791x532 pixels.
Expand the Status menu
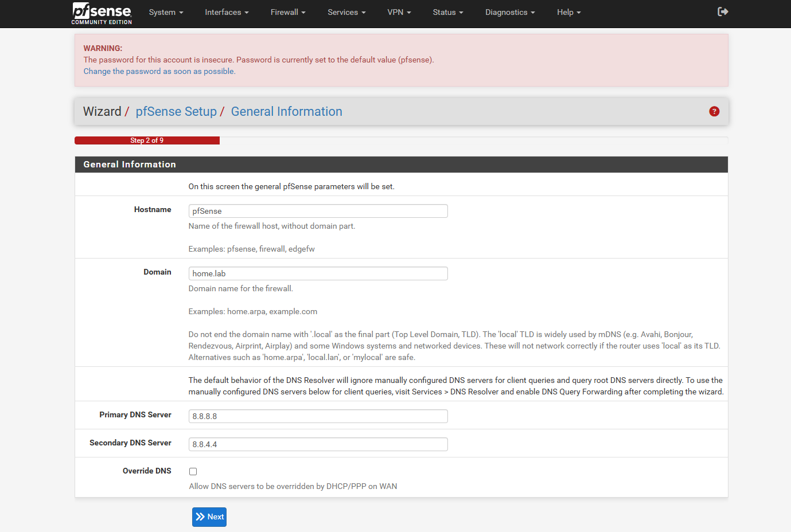point(448,12)
